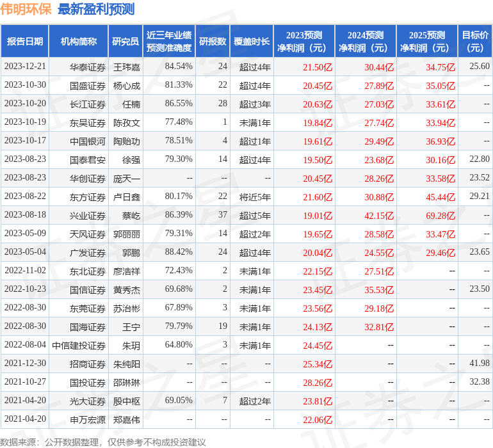The image size is (493, 448).
Task: Click the 目标价 column header
Action: pos(475,41)
